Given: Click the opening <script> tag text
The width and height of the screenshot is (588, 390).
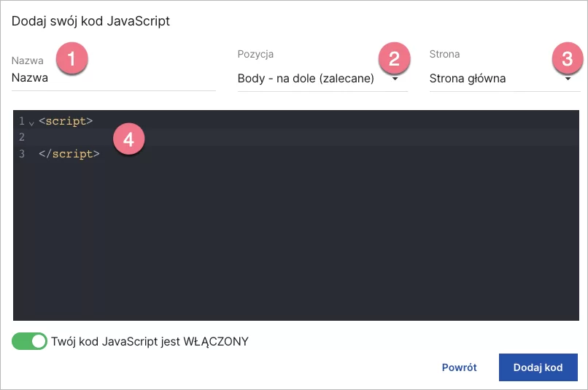Looking at the screenshot, I should (x=66, y=121).
